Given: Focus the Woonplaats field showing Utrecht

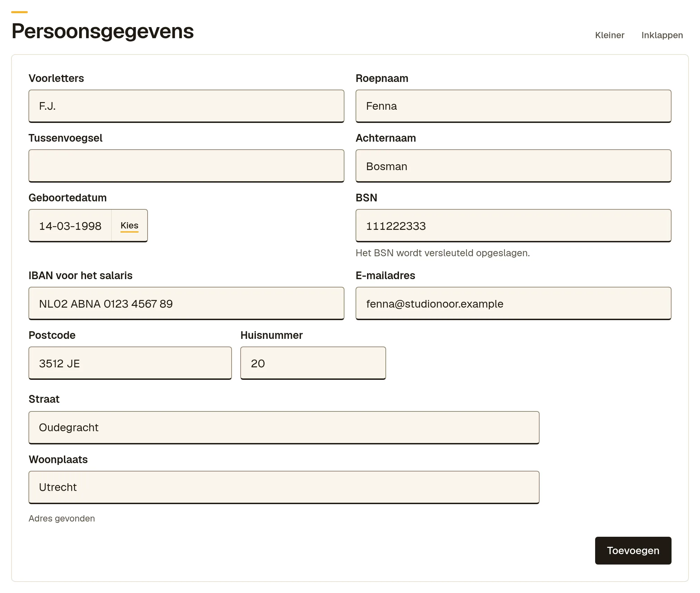Looking at the screenshot, I should click(284, 487).
